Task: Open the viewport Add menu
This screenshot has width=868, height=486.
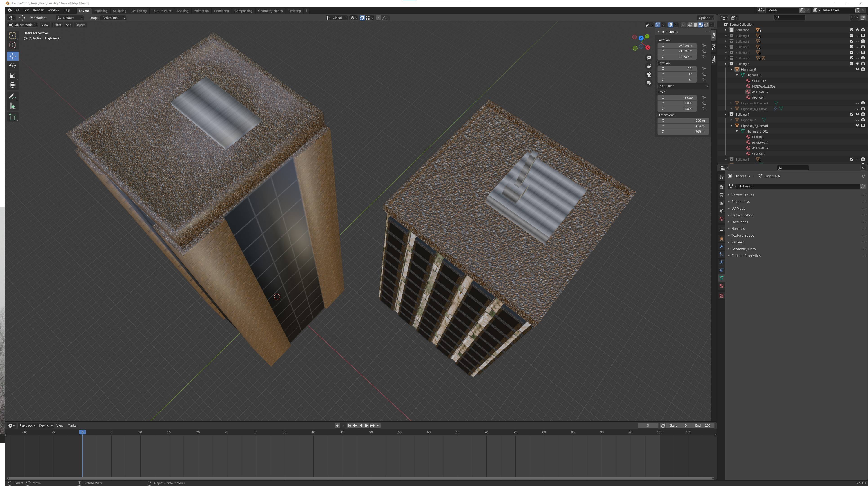Action: coord(68,25)
